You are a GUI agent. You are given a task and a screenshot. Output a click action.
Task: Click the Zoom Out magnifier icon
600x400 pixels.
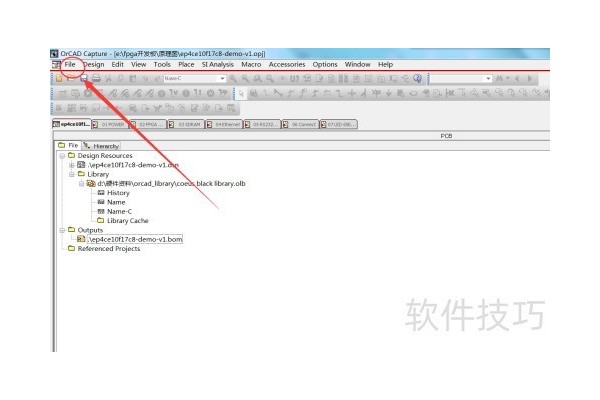coord(245,78)
